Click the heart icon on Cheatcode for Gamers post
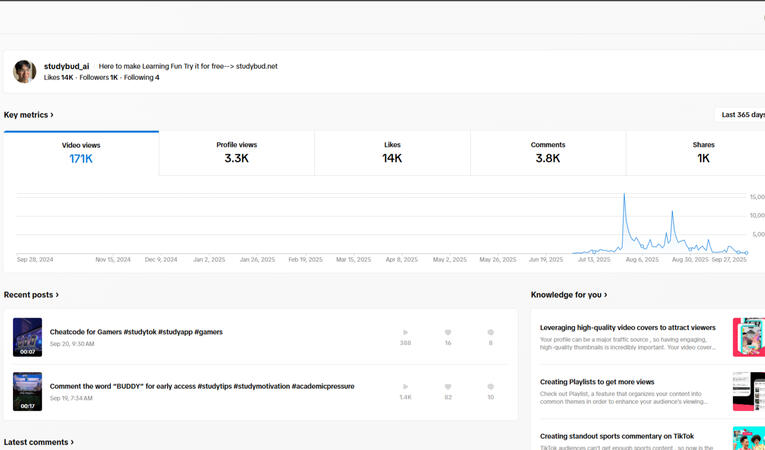 click(x=448, y=332)
